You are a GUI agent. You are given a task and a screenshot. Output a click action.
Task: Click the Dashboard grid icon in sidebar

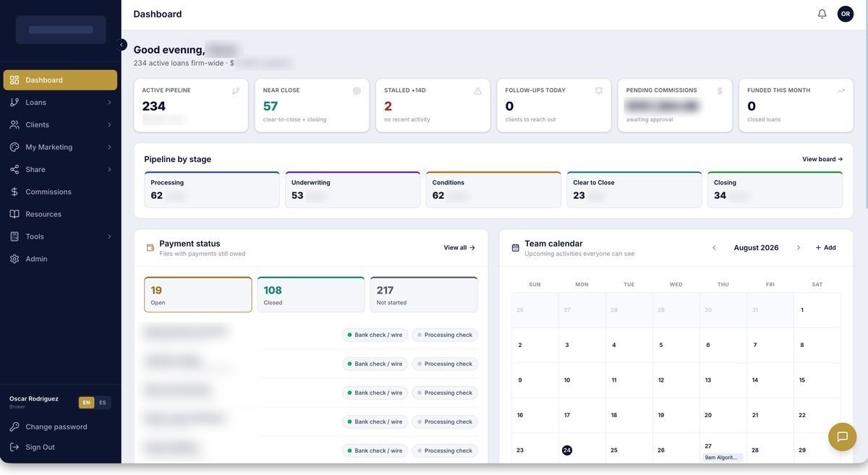click(14, 80)
